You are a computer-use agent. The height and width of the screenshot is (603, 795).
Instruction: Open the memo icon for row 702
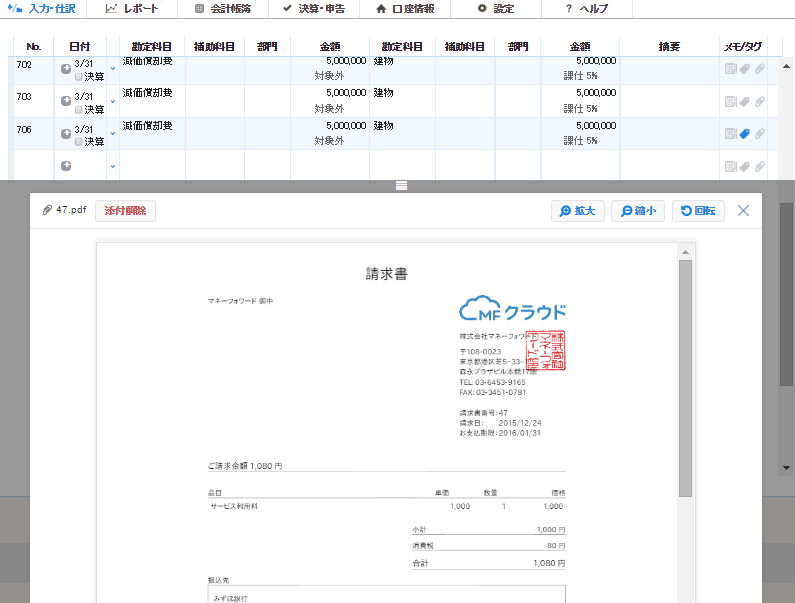[730, 69]
